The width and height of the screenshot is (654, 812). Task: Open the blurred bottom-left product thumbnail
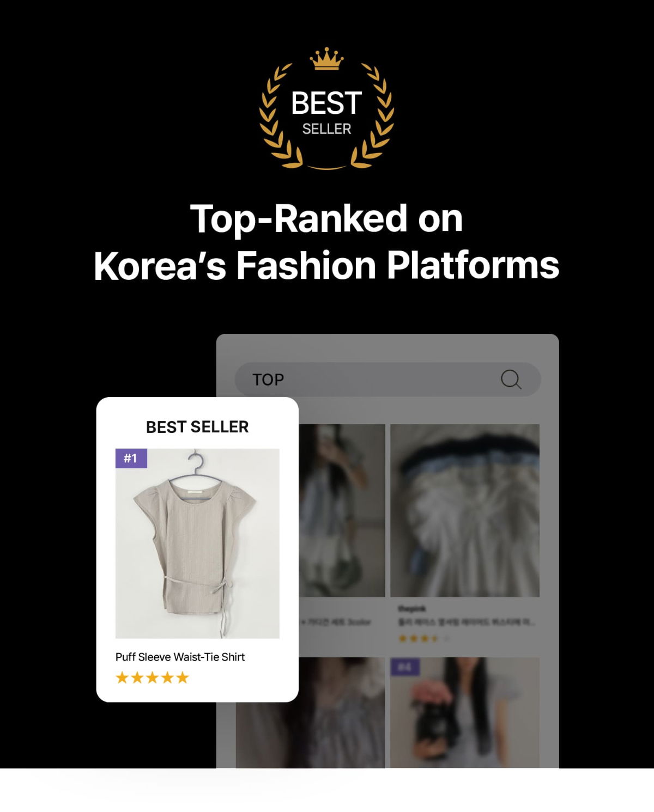310,712
